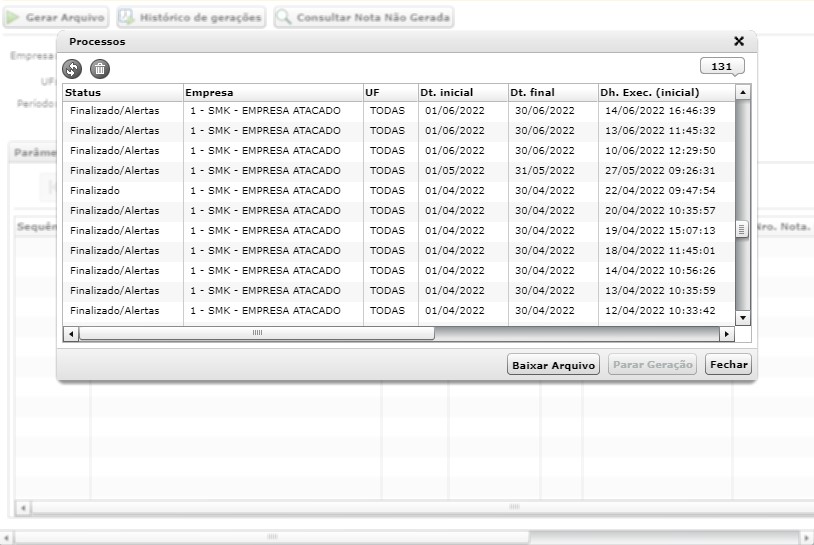Click Gerar Arquivo toolbar button

(x=56, y=17)
